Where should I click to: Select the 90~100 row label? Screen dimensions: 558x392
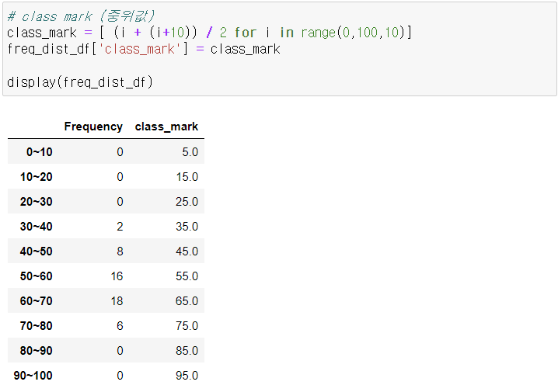pos(33,376)
